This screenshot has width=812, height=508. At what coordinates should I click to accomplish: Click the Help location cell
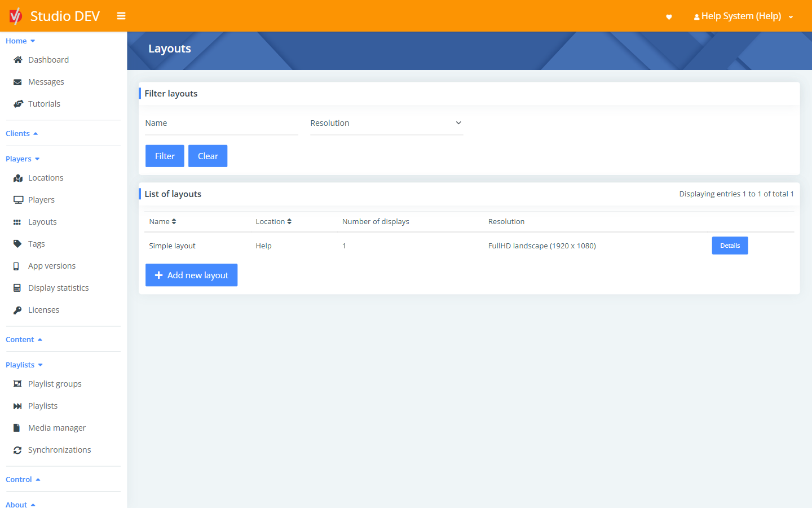[263, 246]
